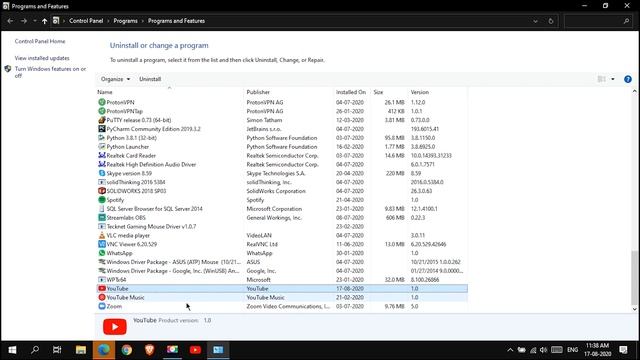
Task: Click the YouTube Music list icon
Action: pos(102,298)
